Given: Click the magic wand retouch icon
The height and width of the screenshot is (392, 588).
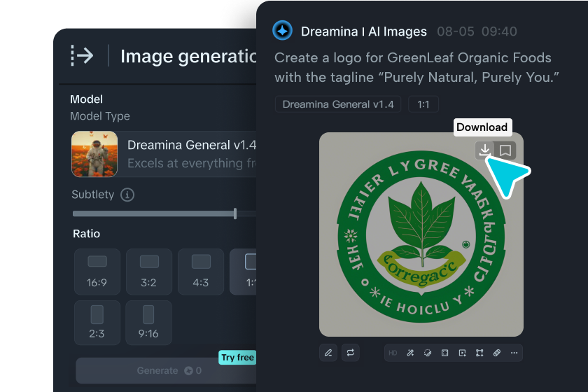Looking at the screenshot, I should (410, 353).
